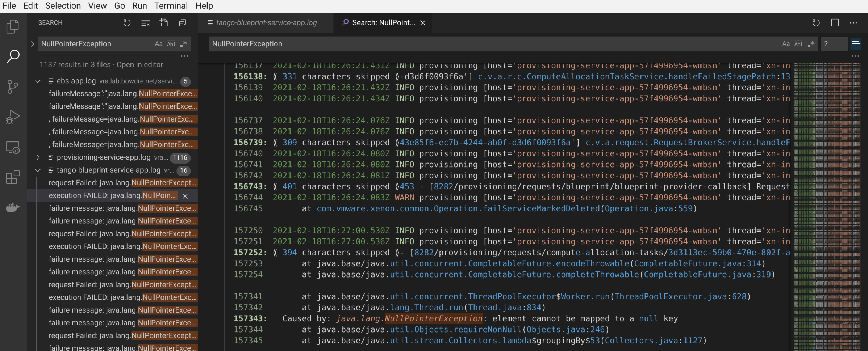Toggle search details ellipsis in sidebar

(x=185, y=56)
